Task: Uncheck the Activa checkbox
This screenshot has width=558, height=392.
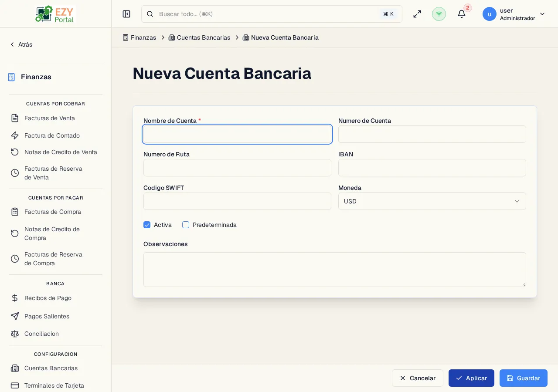Action: tap(147, 225)
